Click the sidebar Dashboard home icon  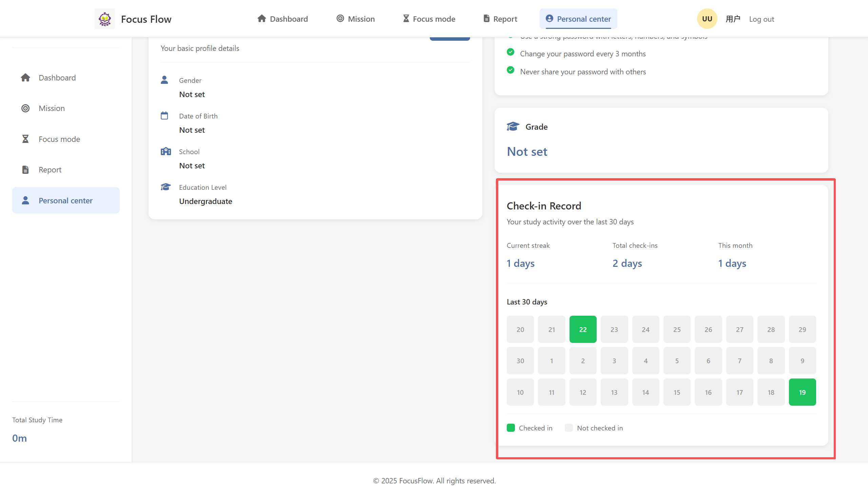click(x=25, y=78)
